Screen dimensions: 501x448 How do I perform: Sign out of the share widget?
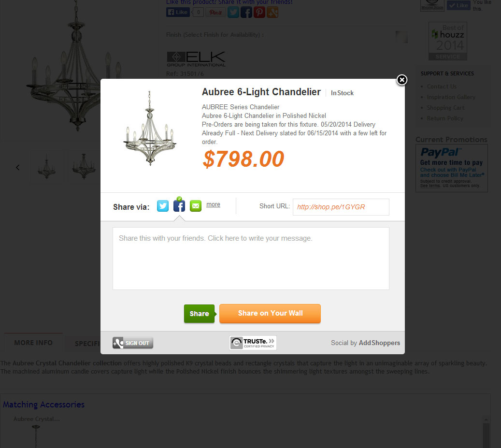tap(132, 343)
